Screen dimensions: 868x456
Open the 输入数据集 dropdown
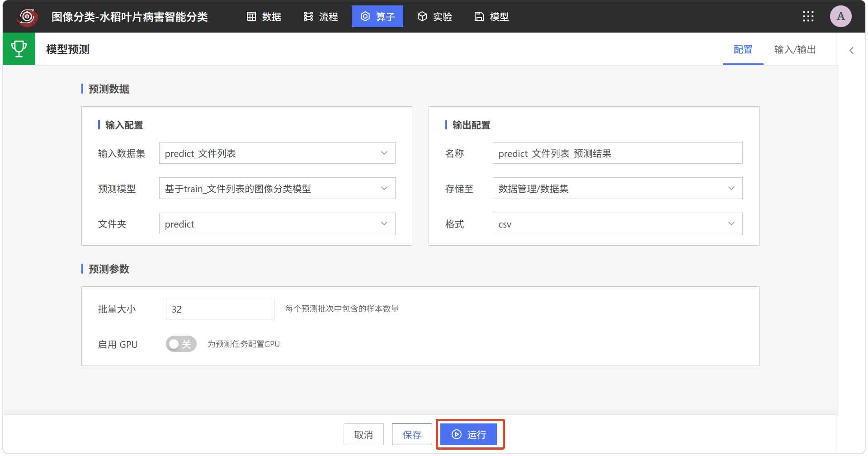coord(277,153)
